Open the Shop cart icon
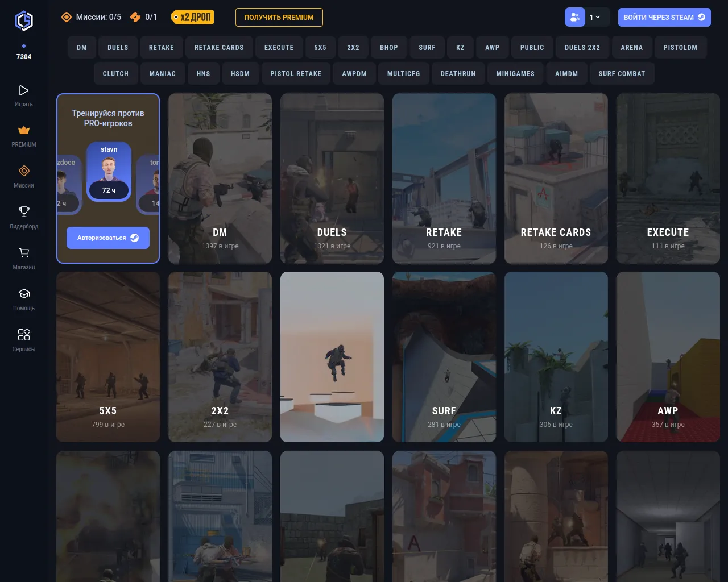Screen dimensions: 728x582 [24, 253]
